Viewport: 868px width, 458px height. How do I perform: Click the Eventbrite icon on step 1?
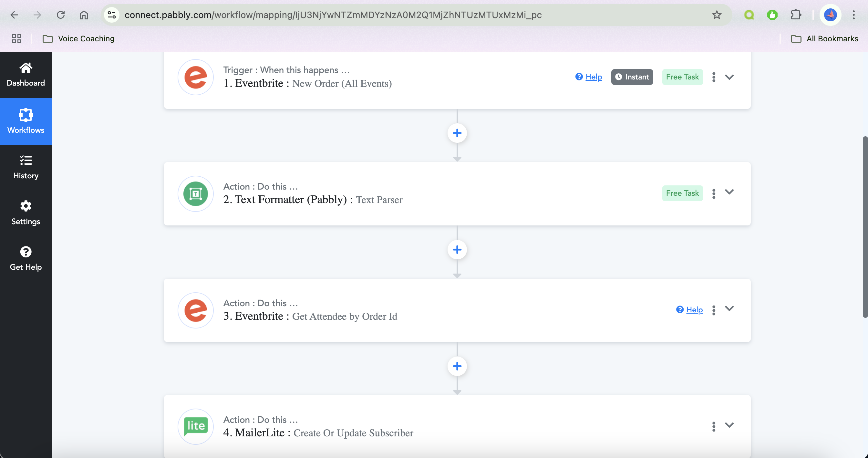click(195, 77)
